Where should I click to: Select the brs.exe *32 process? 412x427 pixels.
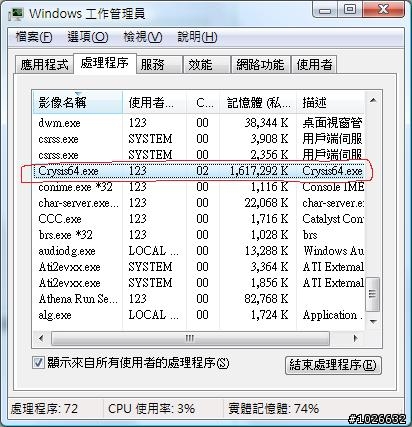(x=199, y=235)
